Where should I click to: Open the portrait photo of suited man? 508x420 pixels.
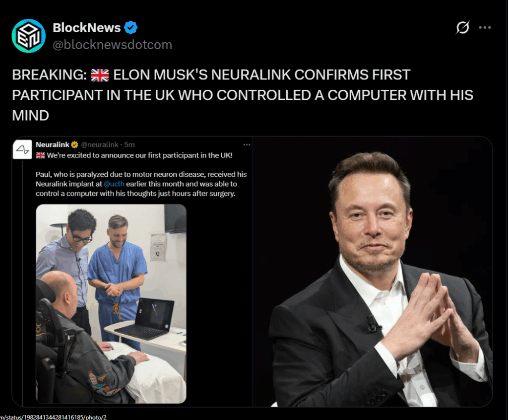click(x=373, y=272)
